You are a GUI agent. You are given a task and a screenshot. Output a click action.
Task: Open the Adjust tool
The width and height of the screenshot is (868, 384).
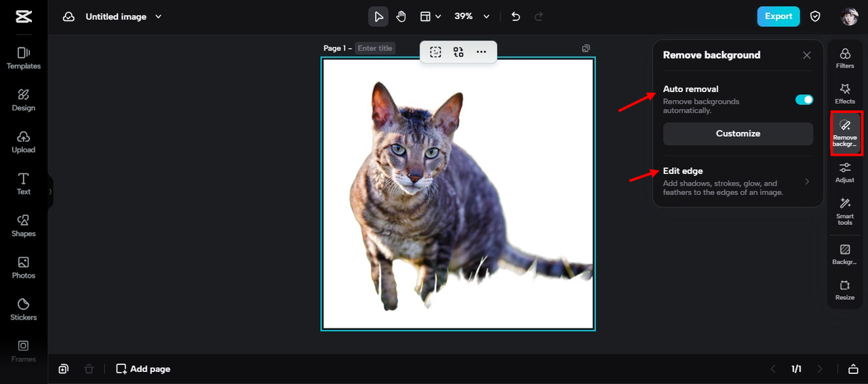[845, 173]
